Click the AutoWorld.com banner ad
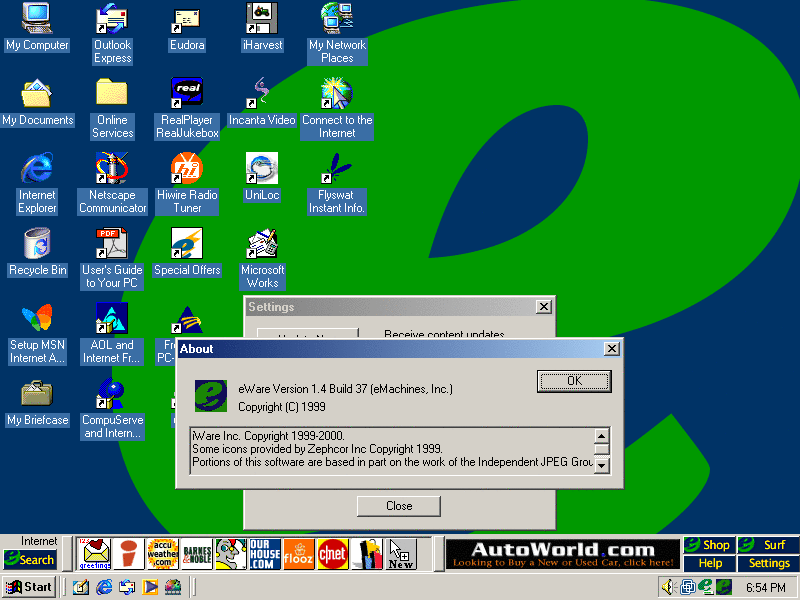800x600 pixels. (563, 554)
